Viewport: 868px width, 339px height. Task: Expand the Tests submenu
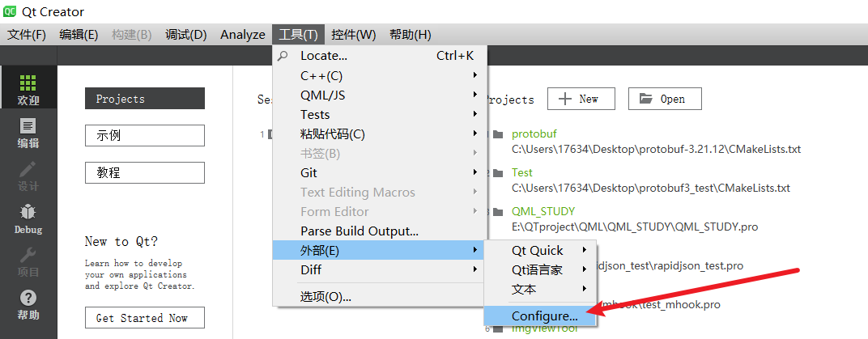(380, 114)
